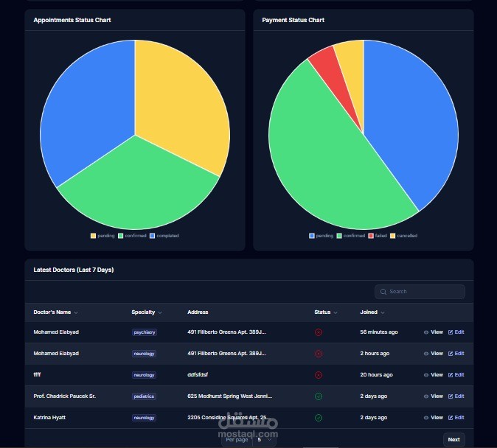Viewport: 497px width, 448px height.
Task: Sort by Specialty column chevron
Action: coord(160,312)
